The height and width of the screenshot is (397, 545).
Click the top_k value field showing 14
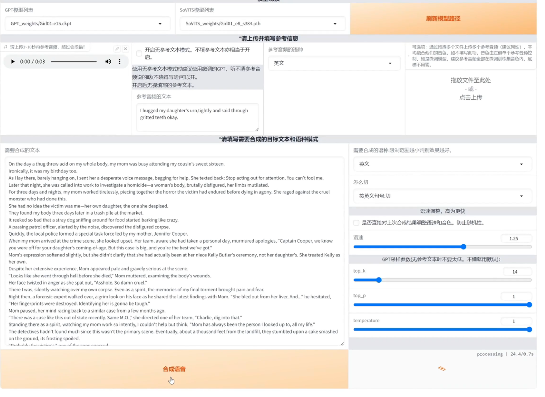pos(516,272)
